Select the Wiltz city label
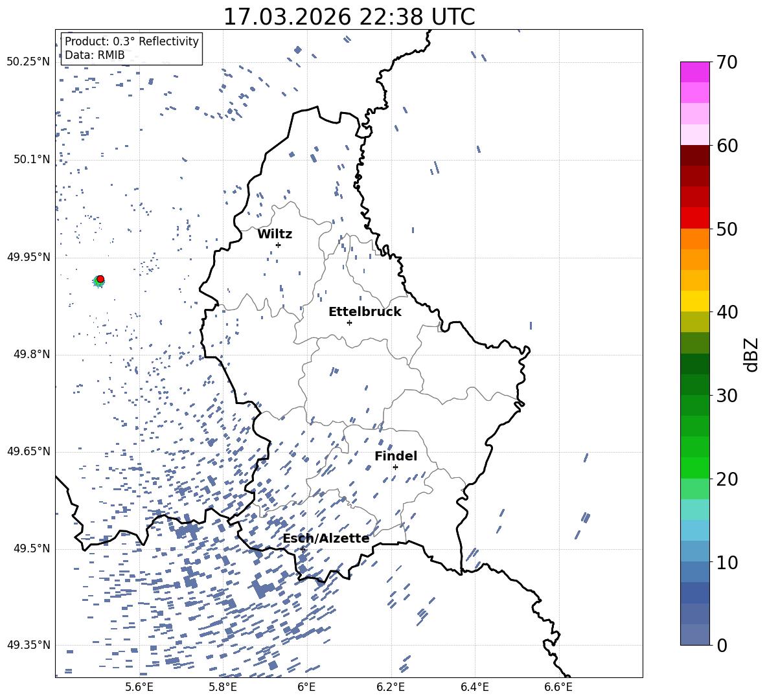Viewport: 767px width, 700px height. [x=275, y=234]
